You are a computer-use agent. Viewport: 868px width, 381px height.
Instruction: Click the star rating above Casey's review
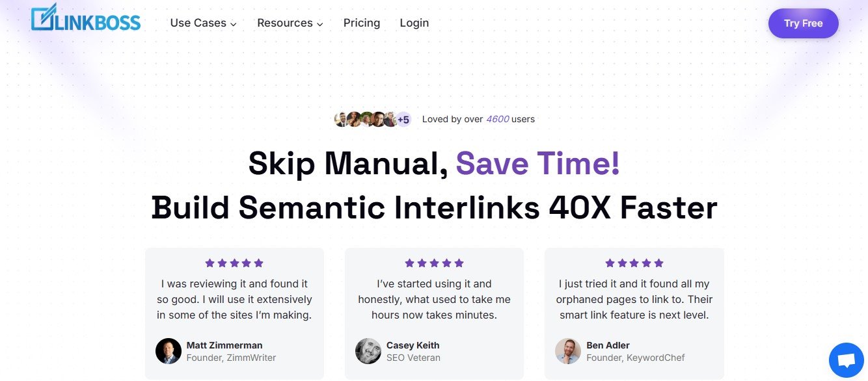(x=434, y=263)
